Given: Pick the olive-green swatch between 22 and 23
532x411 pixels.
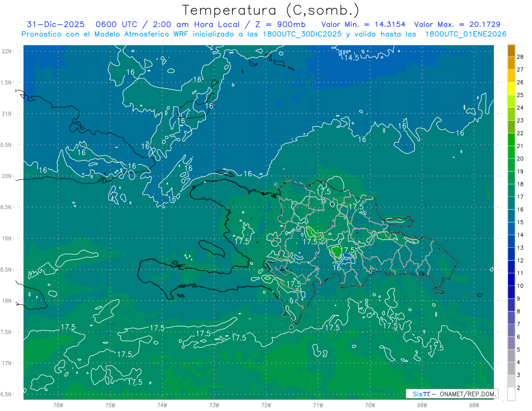Looking at the screenshot, I should (511, 127).
